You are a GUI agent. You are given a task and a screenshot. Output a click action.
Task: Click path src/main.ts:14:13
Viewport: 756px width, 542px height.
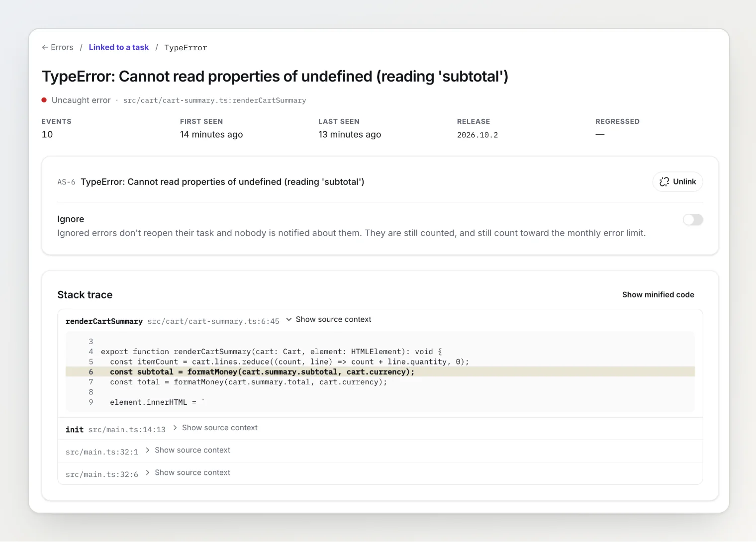pyautogui.click(x=127, y=430)
